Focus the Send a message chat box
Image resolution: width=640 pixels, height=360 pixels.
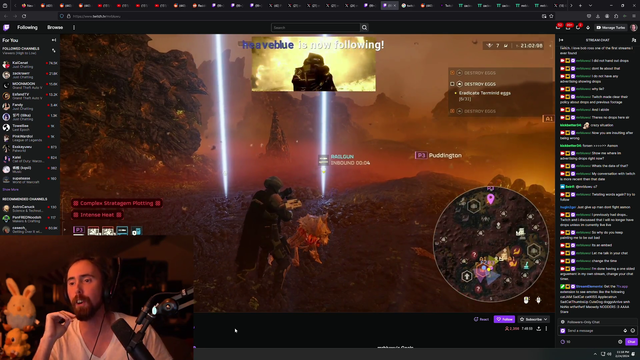[598, 331]
